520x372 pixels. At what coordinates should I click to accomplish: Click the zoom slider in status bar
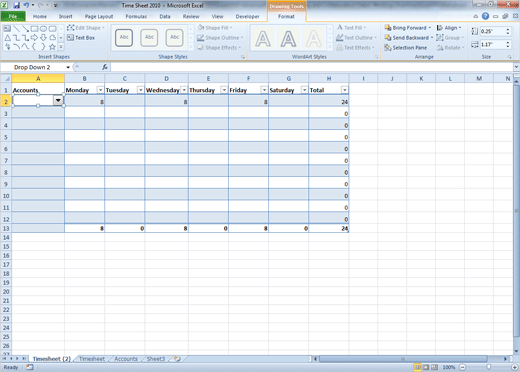point(488,367)
